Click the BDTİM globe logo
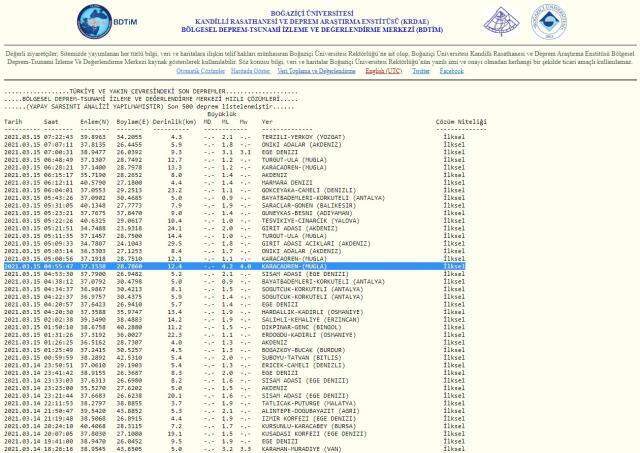The height and width of the screenshot is (453, 640). (x=94, y=22)
